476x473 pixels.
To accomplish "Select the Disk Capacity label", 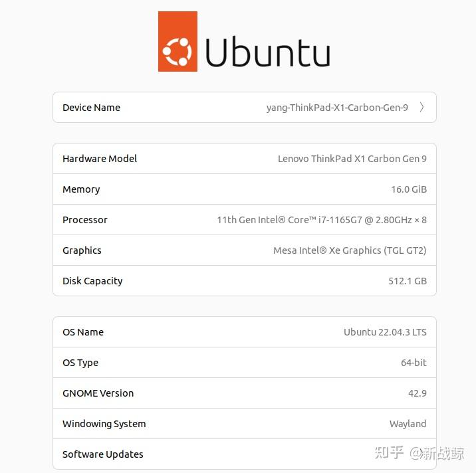I will coord(92,281).
